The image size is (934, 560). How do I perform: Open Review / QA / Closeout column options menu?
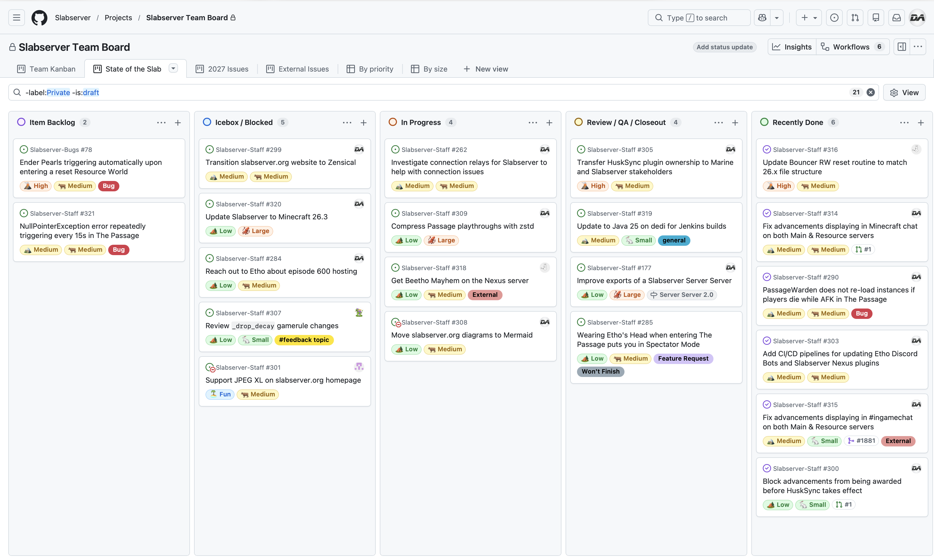point(718,123)
